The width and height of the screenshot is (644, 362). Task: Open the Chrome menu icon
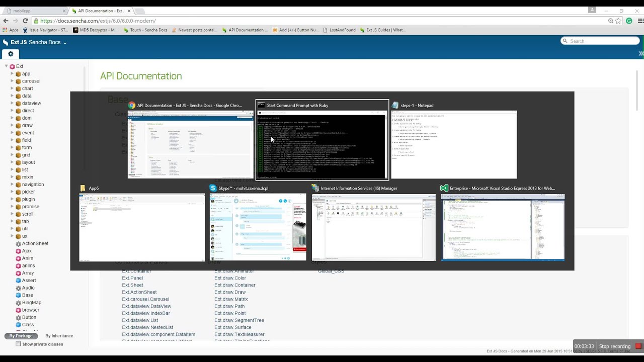(640, 21)
